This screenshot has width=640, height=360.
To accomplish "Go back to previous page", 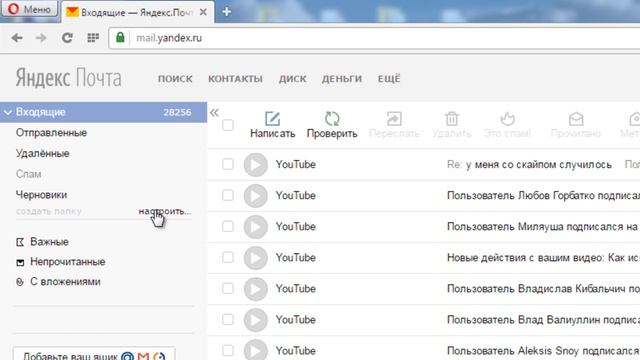I will [x=17, y=38].
